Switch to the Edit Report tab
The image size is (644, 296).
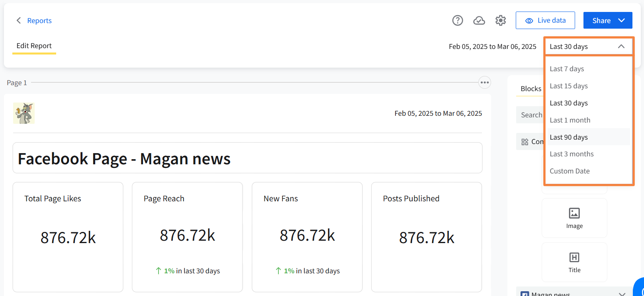click(34, 46)
